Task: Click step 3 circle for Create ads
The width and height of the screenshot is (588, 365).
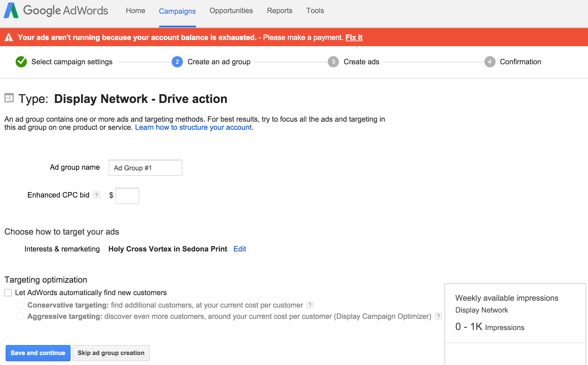Action: tap(333, 62)
